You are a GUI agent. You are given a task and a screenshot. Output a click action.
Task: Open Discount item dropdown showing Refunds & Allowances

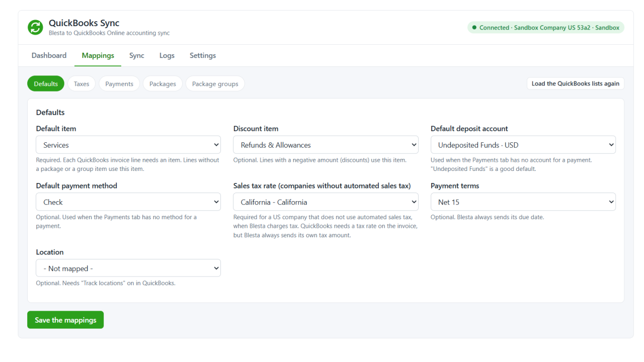(326, 145)
